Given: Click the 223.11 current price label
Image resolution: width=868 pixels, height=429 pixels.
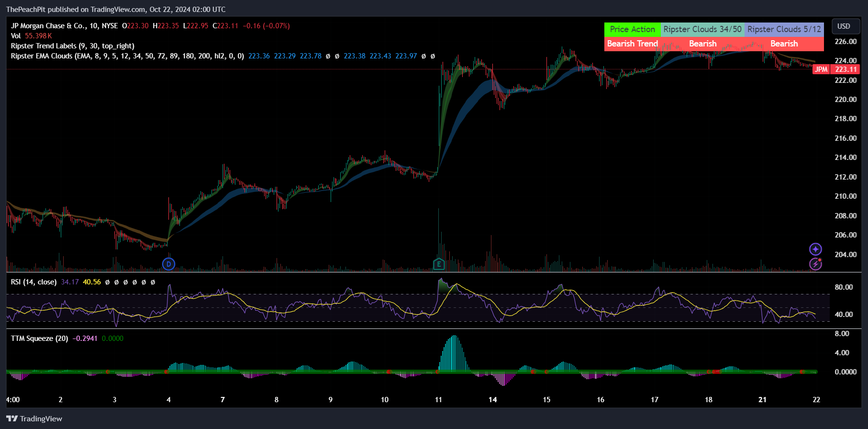Looking at the screenshot, I should point(846,69).
